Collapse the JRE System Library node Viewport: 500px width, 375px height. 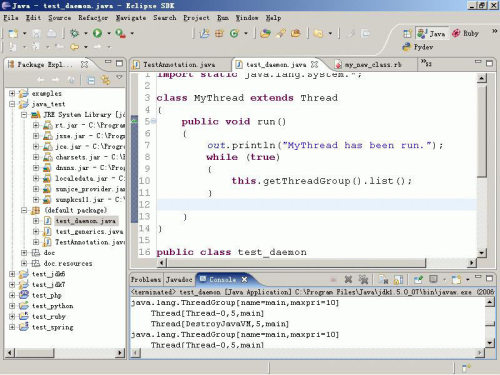tap(24, 115)
